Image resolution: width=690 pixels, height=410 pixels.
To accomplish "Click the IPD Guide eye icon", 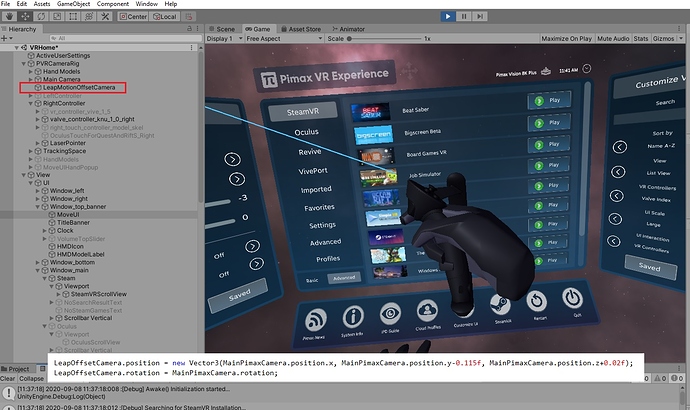I will (390, 314).
